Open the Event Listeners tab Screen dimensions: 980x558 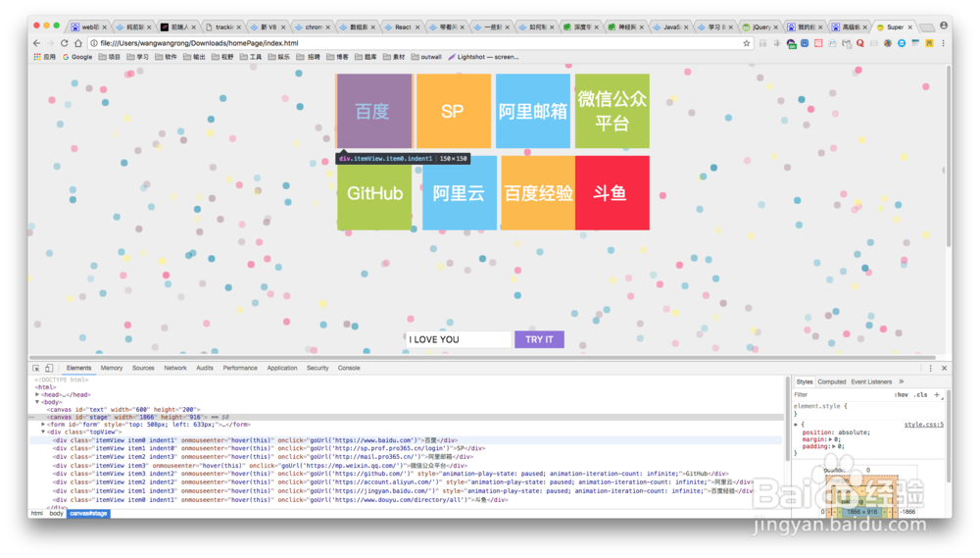tap(871, 381)
